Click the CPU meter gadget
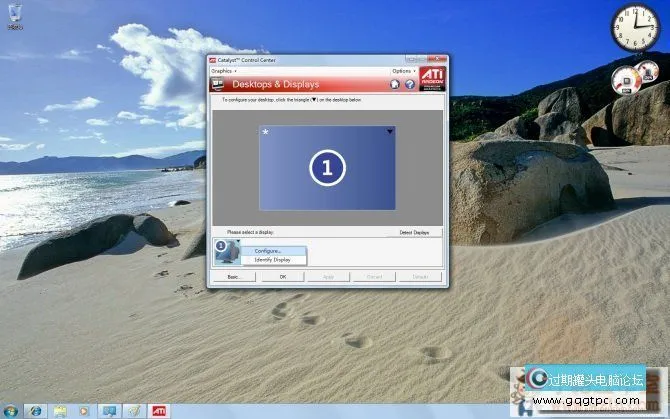 click(x=629, y=80)
